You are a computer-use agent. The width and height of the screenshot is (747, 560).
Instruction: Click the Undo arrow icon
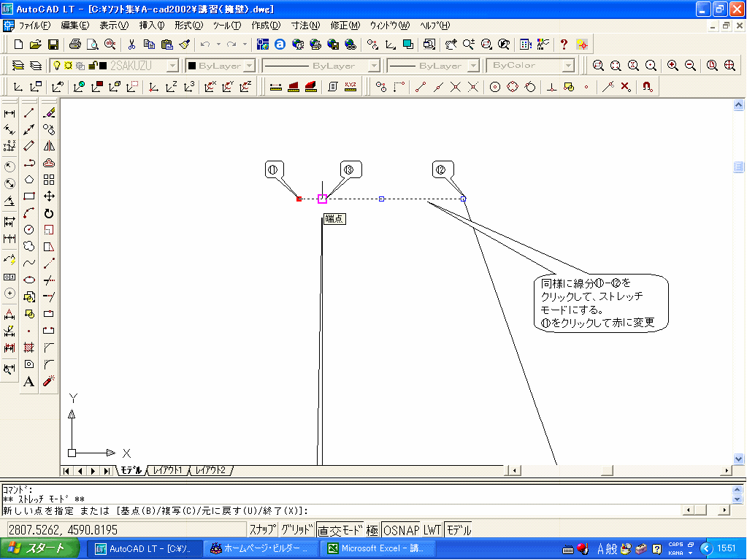[205, 45]
